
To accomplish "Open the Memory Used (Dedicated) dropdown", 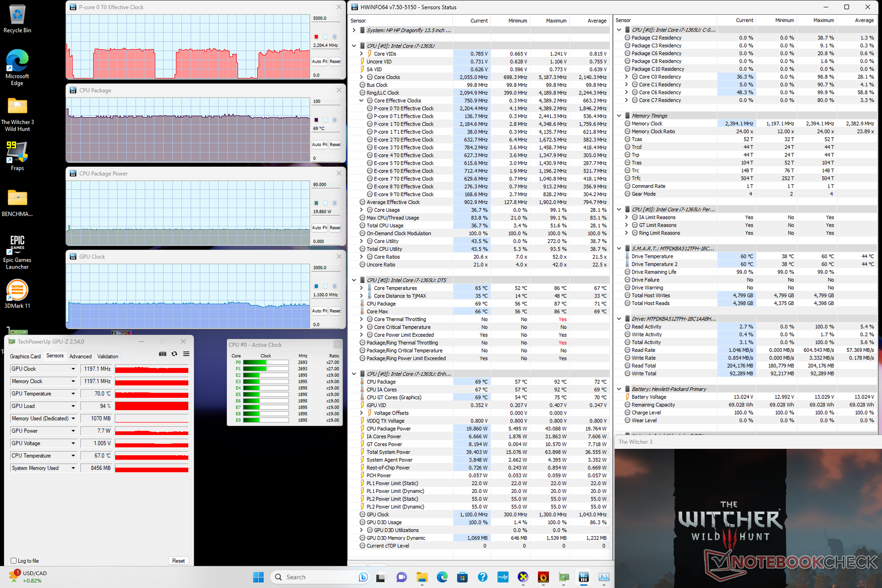I will (x=73, y=418).
